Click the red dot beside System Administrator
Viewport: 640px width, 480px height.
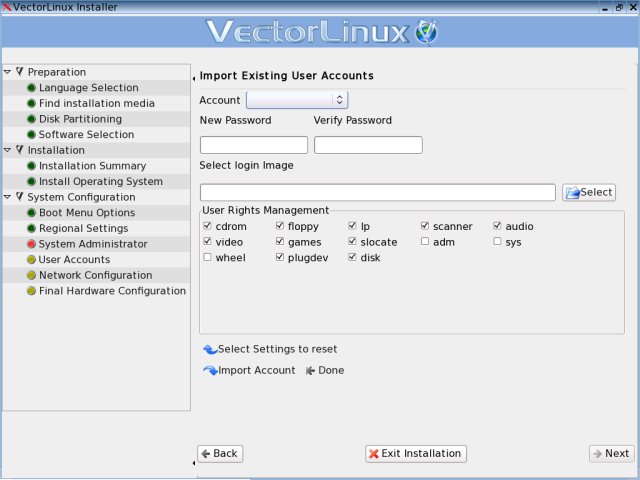(x=31, y=244)
